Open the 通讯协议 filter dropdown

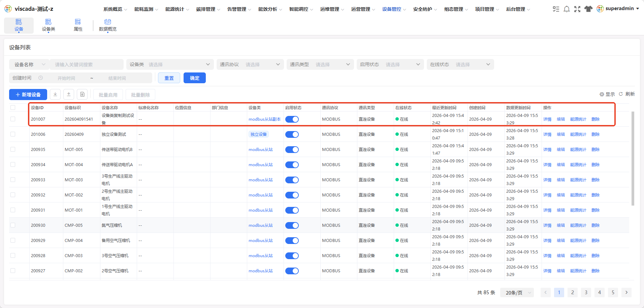click(x=250, y=64)
